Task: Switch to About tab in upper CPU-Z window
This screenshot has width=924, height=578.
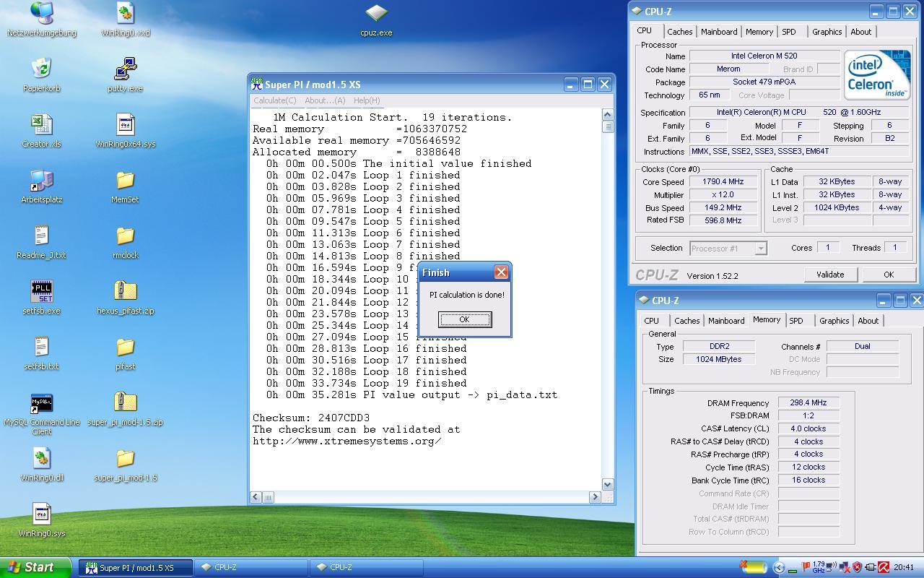Action: click(x=860, y=32)
